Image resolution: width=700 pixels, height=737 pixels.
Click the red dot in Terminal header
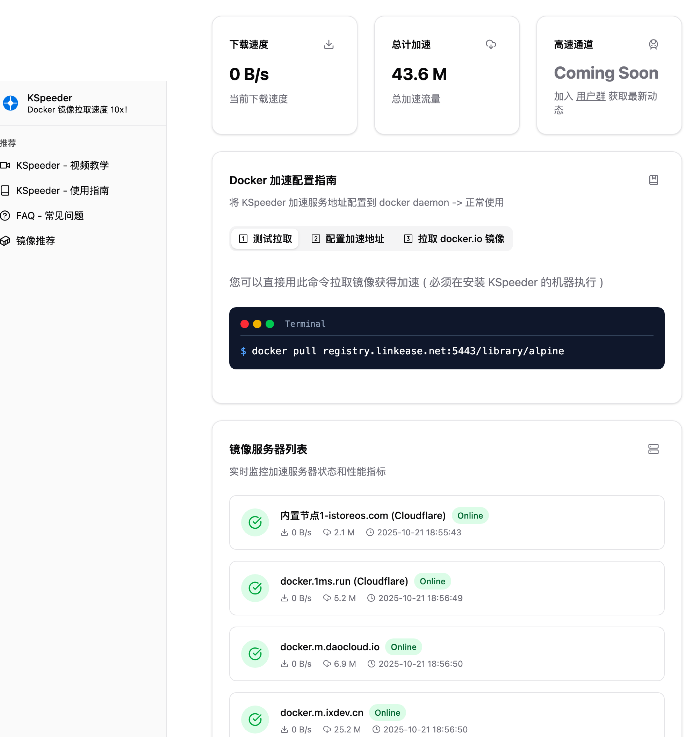coord(245,324)
